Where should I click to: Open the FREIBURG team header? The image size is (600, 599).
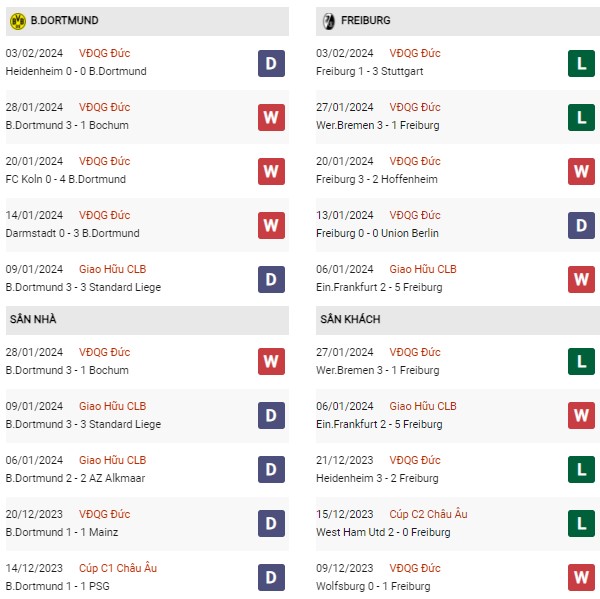coord(458,21)
